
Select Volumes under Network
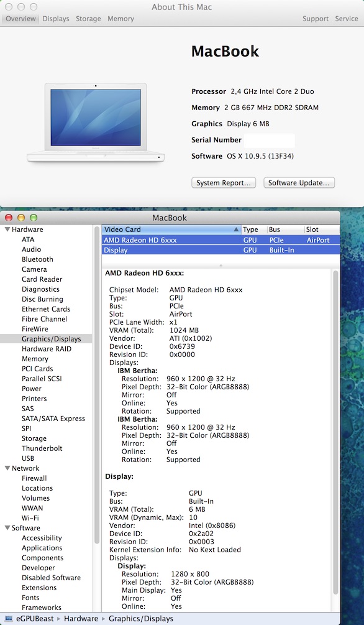[x=36, y=498]
